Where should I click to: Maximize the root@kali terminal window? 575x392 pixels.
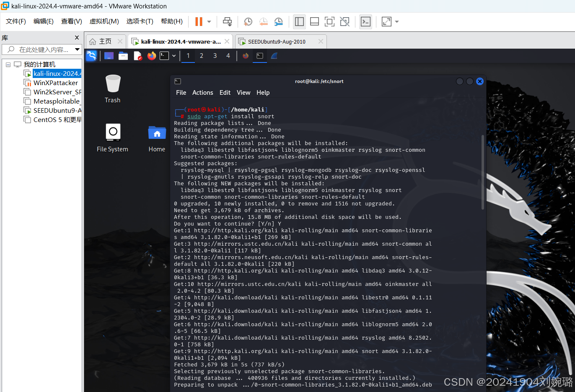470,81
